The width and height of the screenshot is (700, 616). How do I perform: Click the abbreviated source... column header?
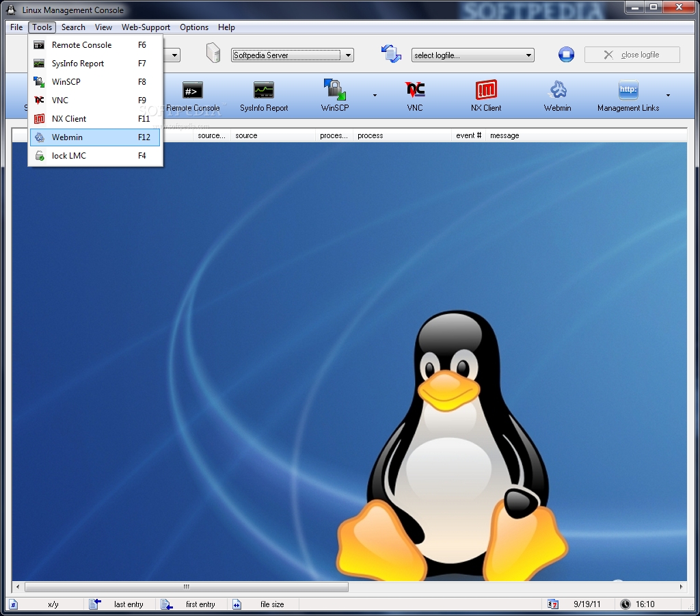tap(212, 135)
